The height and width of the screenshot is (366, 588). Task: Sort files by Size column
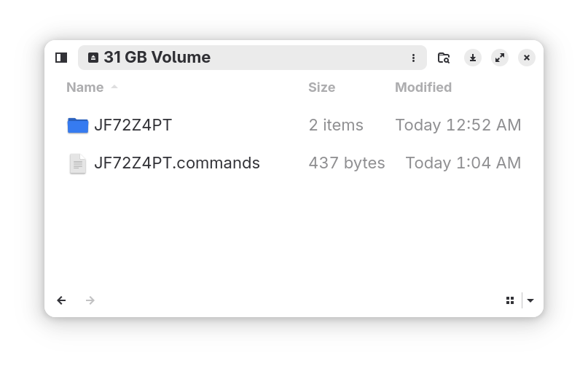tap(321, 87)
